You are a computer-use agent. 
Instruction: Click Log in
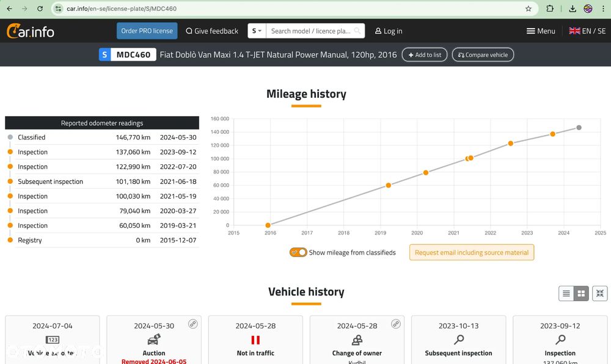[389, 31]
